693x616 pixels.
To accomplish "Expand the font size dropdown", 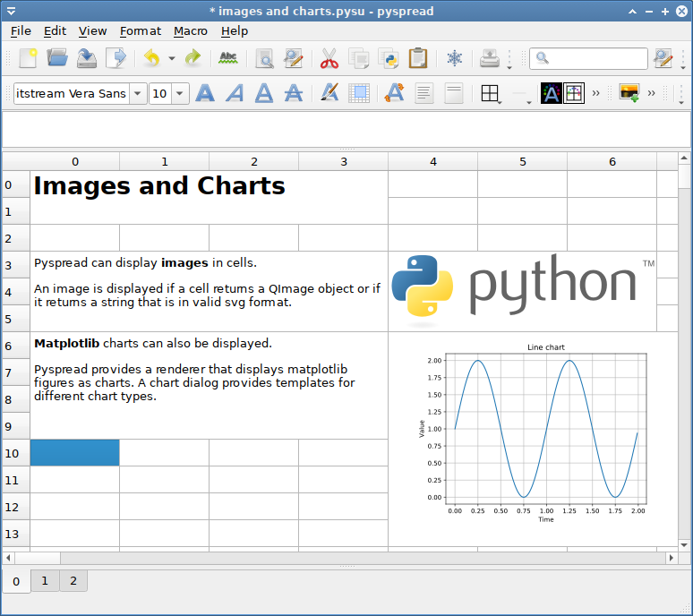I will (180, 93).
